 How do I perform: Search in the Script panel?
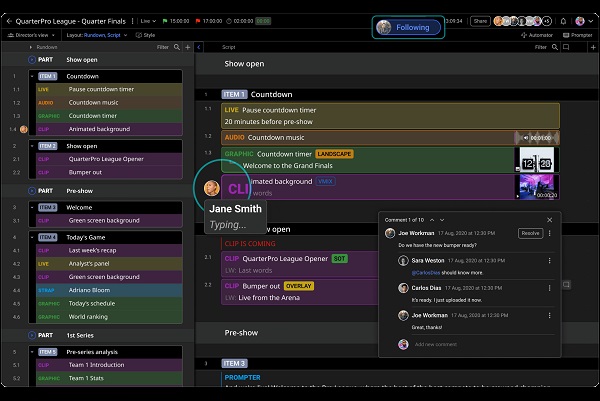click(555, 47)
